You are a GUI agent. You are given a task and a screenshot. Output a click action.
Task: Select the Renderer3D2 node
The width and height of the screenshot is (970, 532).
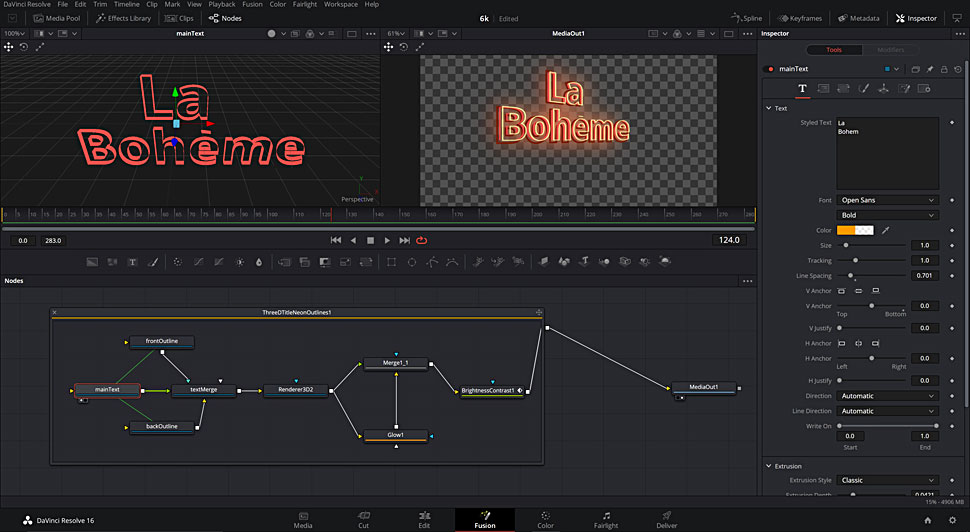pyautogui.click(x=296, y=390)
